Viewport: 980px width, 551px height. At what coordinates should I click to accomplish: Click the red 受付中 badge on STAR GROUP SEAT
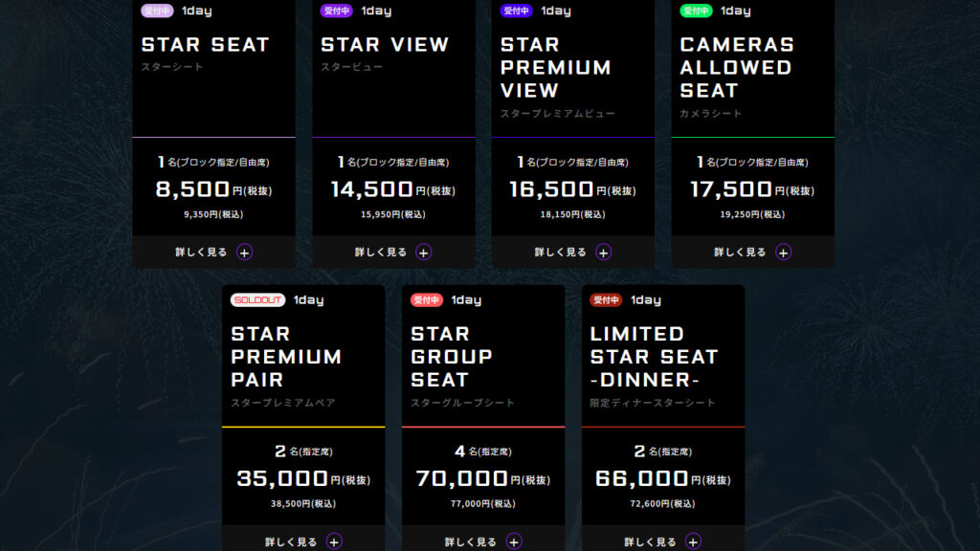pos(427,300)
